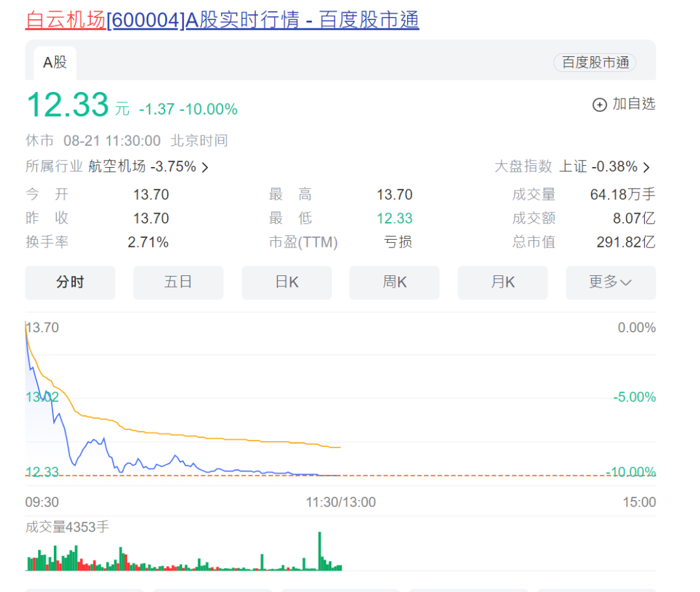Show the 周K weekly chart
This screenshot has width=700, height=592.
tap(394, 282)
